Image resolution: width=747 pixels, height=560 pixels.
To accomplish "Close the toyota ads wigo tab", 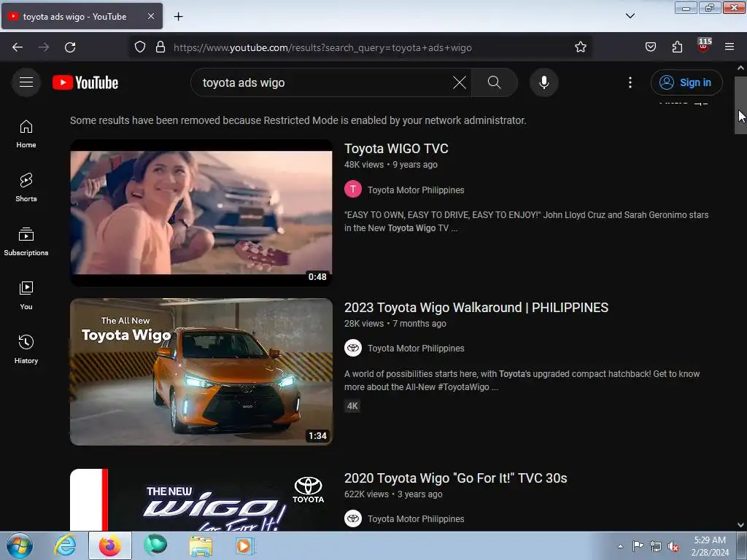I will tap(150, 16).
